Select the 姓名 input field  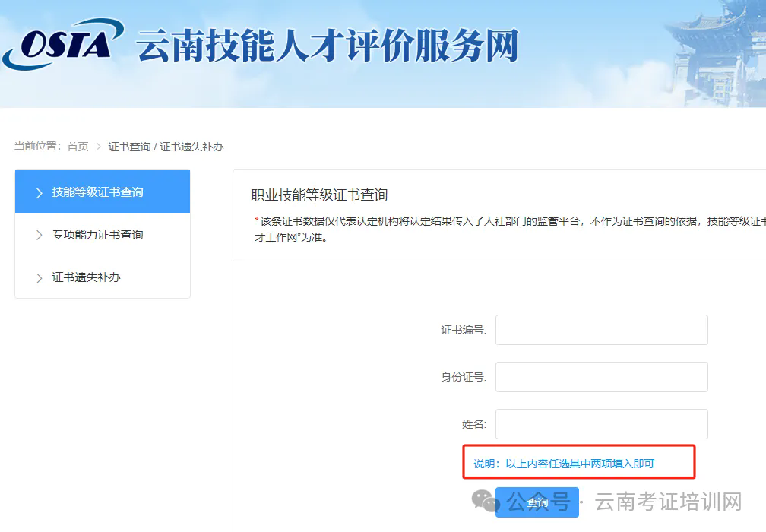(601, 424)
